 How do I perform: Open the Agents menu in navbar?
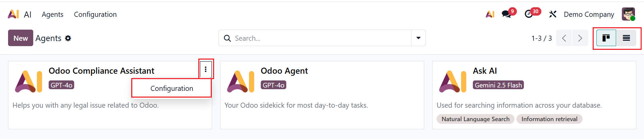[52, 14]
